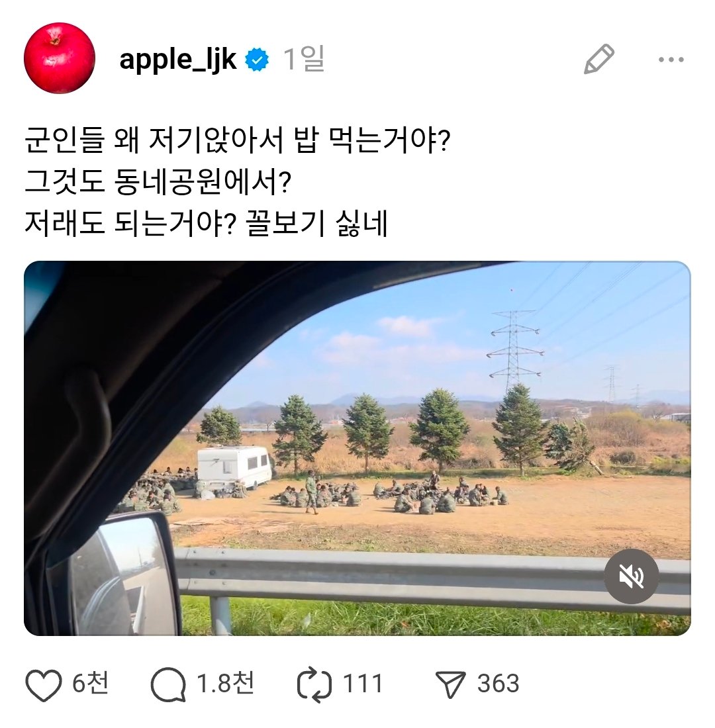This screenshot has width=715, height=728.
Task: Play the video of the soldiers in the field
Action: (x=358, y=448)
